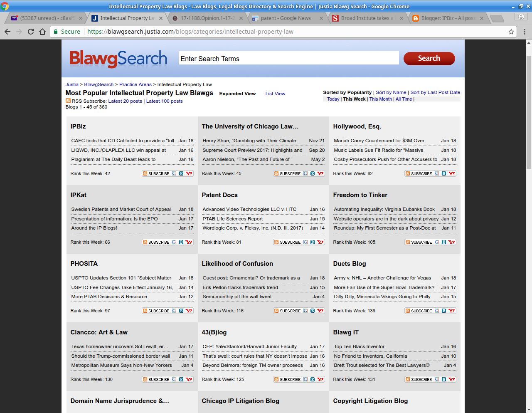Image resolution: width=532 pixels, height=413 pixels.
Task: Open the Chrome three-dot menu
Action: 525,32
